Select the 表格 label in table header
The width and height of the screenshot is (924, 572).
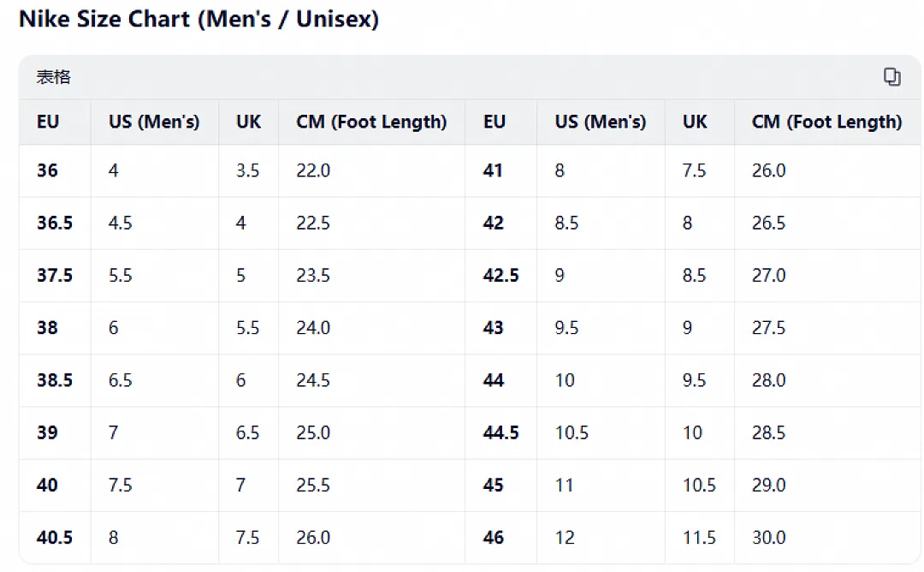click(x=54, y=77)
